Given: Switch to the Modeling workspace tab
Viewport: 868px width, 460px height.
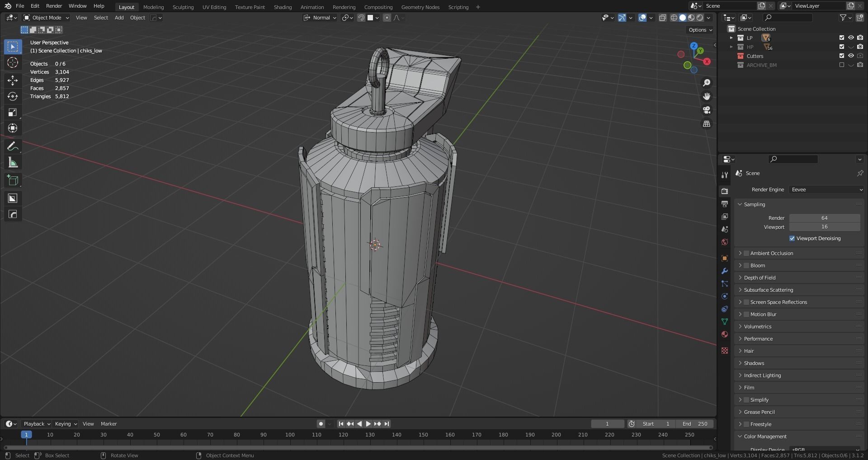Looking at the screenshot, I should 153,7.
